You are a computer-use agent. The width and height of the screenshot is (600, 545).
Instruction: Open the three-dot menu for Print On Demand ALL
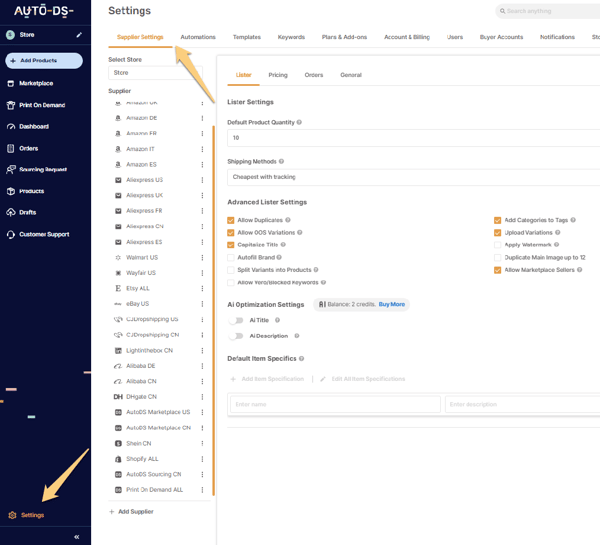202,490
